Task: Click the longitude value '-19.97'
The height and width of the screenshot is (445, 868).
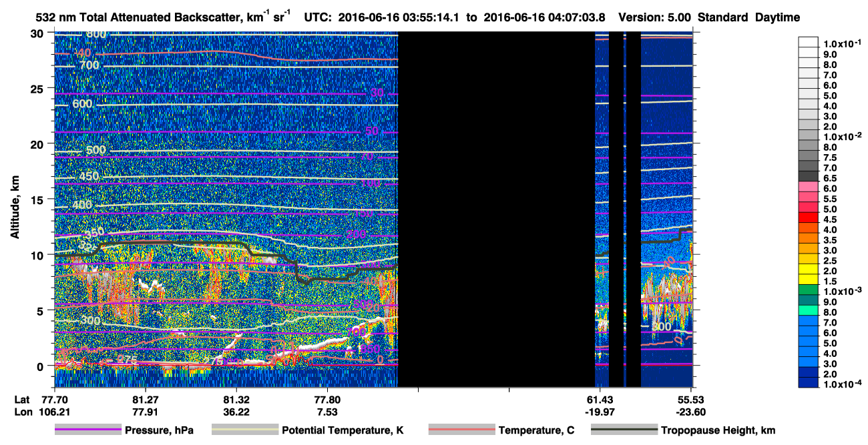Action: [x=600, y=412]
